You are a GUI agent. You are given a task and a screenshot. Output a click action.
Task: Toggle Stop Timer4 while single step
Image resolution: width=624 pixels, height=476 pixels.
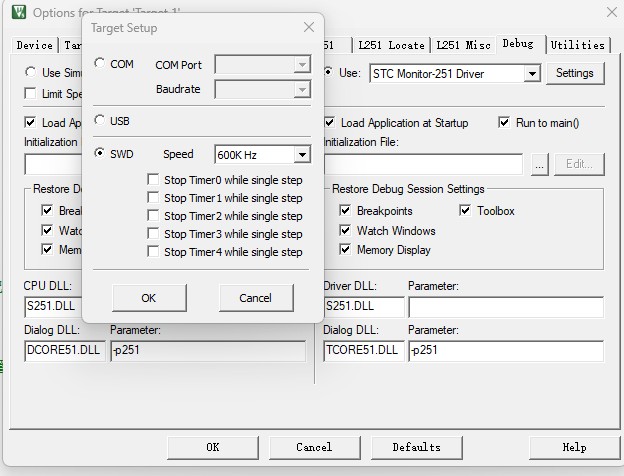click(x=153, y=252)
